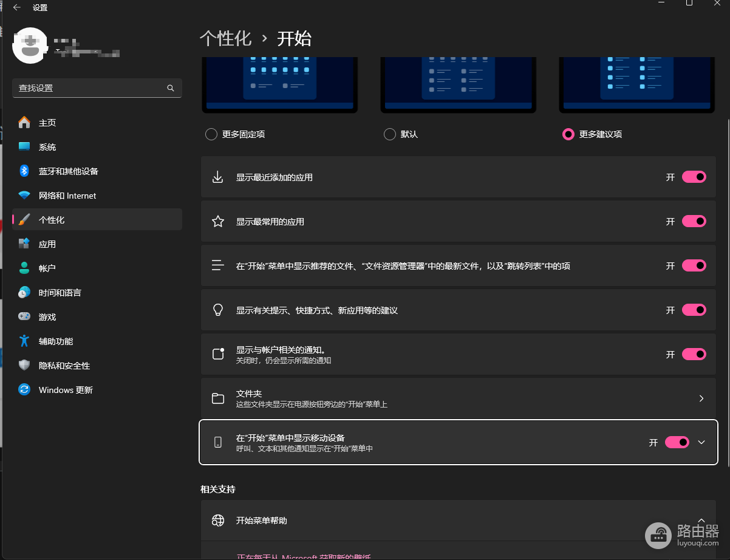Open 蓝牙和其他设备 settings
This screenshot has width=730, height=560.
coord(97,171)
